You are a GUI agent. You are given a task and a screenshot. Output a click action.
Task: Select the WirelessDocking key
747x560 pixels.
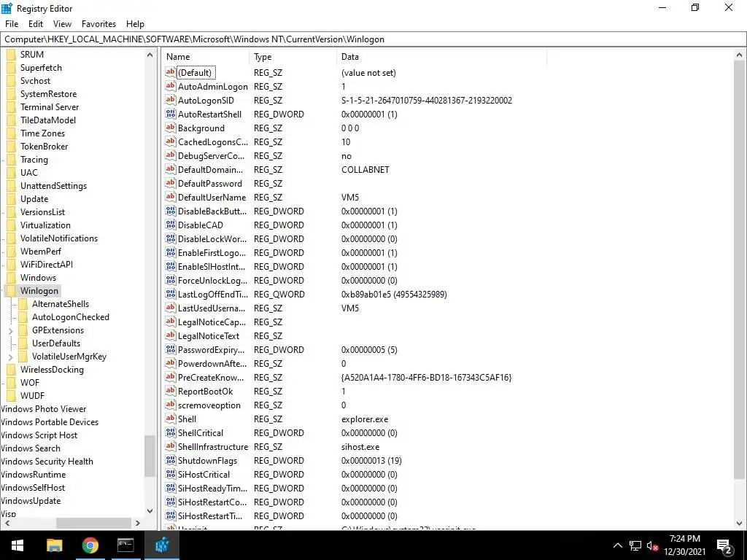[52, 370]
